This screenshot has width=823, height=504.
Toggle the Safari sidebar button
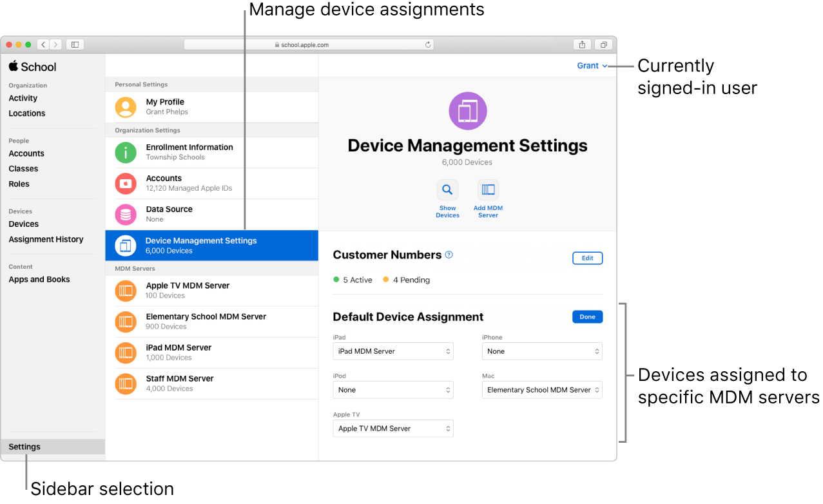(75, 44)
